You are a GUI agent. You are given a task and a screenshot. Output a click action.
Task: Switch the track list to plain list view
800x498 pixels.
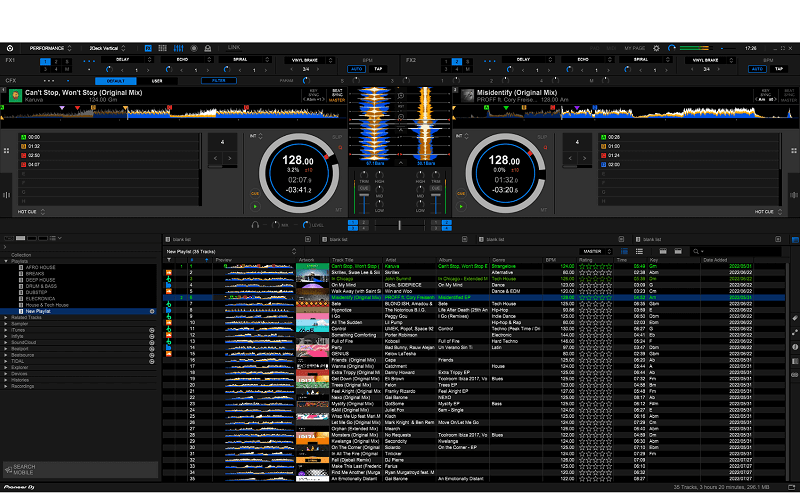[639, 251]
